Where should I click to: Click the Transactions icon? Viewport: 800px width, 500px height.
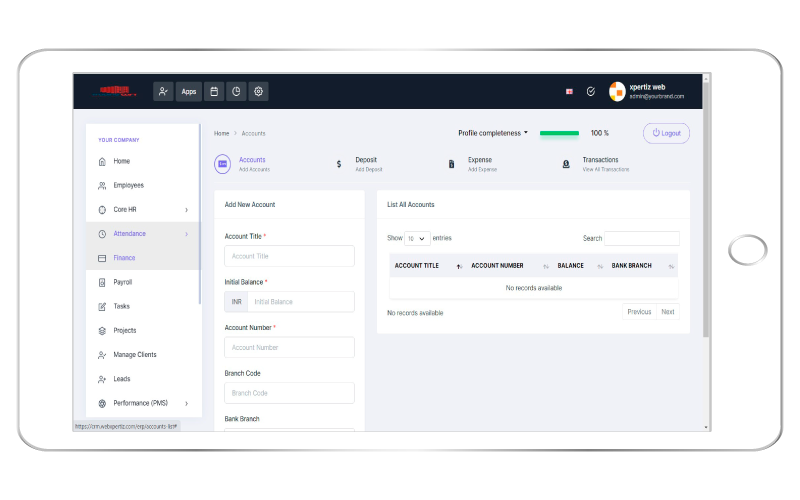(x=566, y=164)
